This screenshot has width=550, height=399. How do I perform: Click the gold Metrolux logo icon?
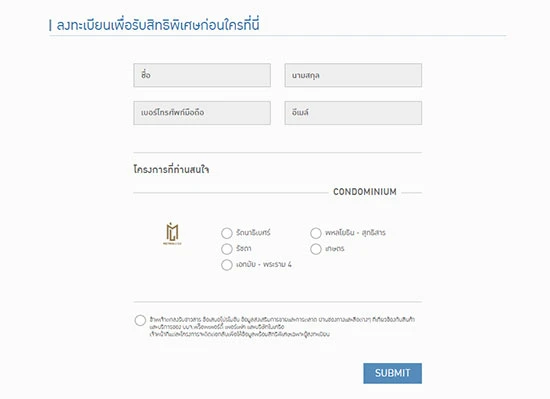172,234
